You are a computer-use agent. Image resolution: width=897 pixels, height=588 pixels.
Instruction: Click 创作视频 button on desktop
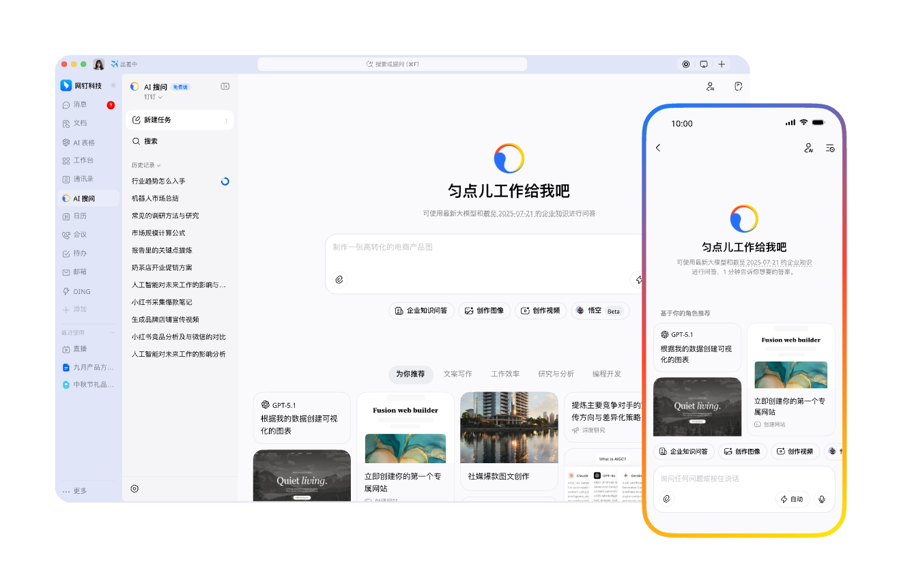[x=541, y=310]
